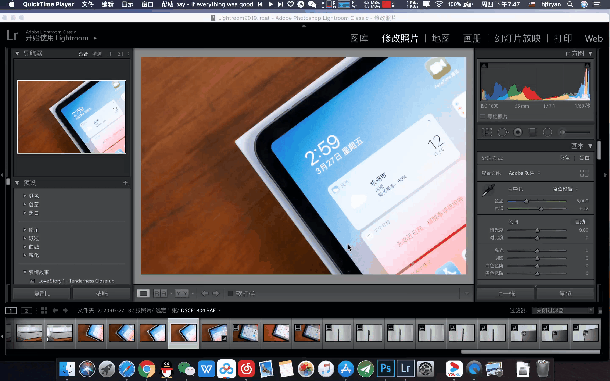Open System Preferences from the Dock
Screen dimensions: 610x381
click(x=426, y=368)
